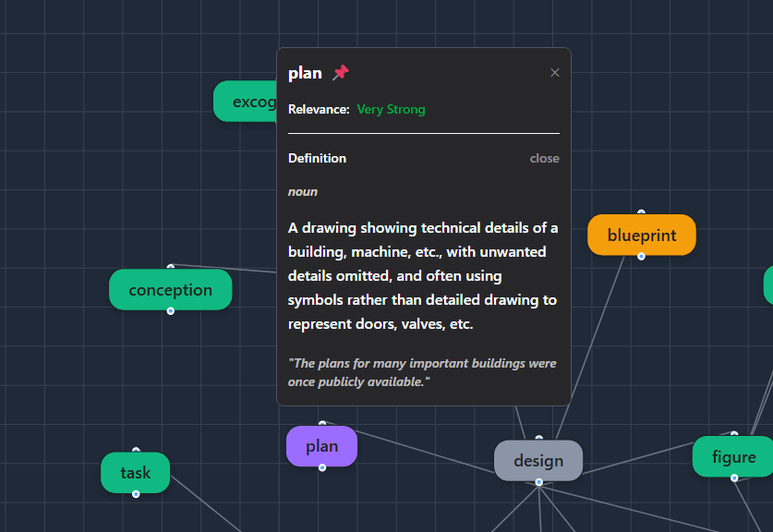Select the orange blueprint node
This screenshot has height=532, width=773.
pos(641,236)
